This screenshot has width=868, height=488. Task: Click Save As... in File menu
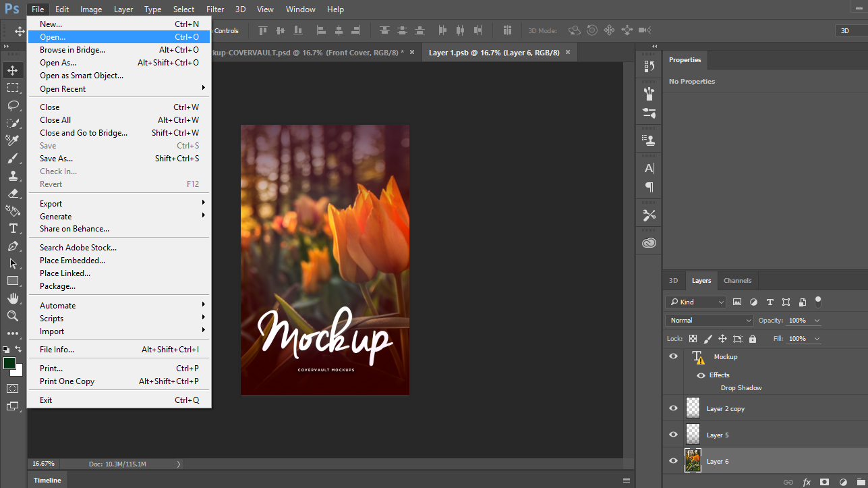click(x=57, y=159)
